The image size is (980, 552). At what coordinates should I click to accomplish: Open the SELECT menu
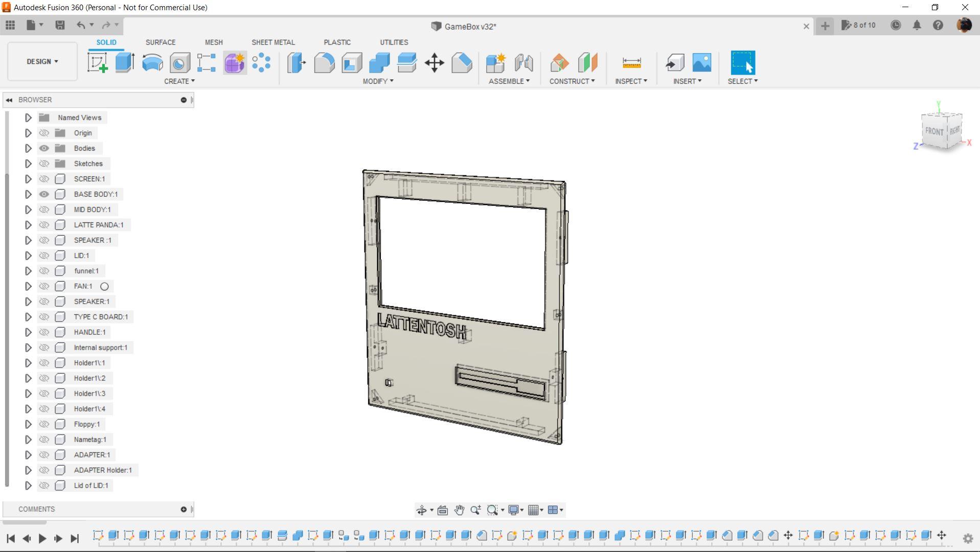(743, 81)
